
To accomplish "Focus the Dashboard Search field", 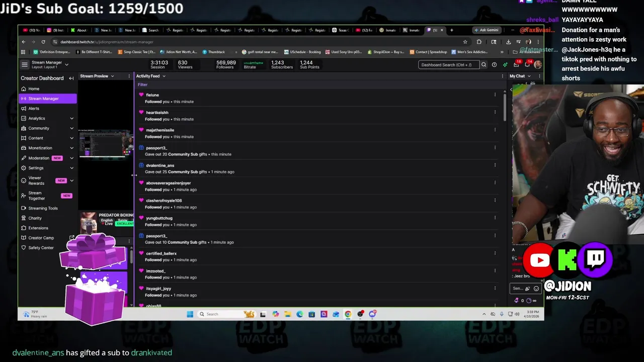I will 448,65.
